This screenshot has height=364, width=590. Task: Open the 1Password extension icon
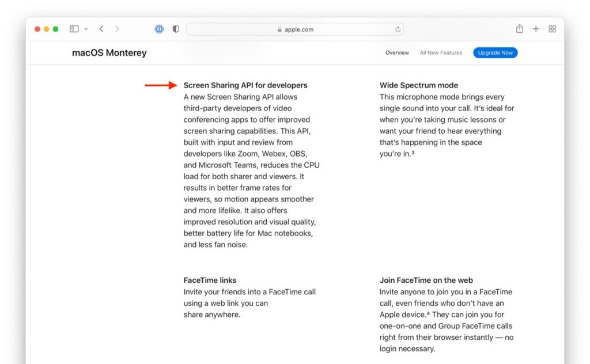159,29
